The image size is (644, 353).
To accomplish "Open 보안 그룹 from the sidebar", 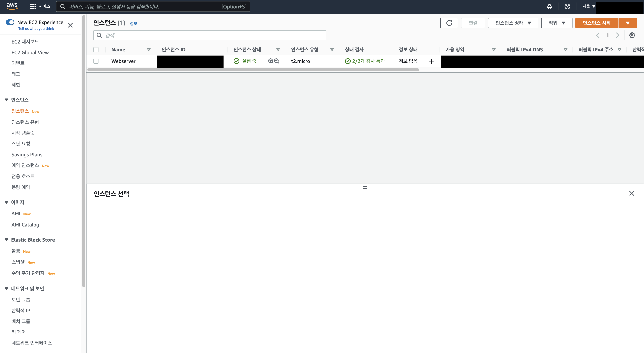I will pos(21,299).
